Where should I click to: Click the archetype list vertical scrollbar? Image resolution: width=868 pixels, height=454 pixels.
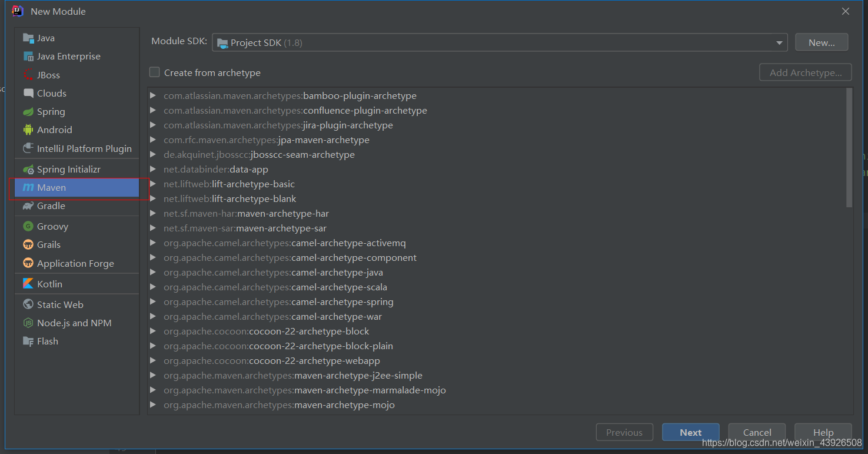click(849, 148)
